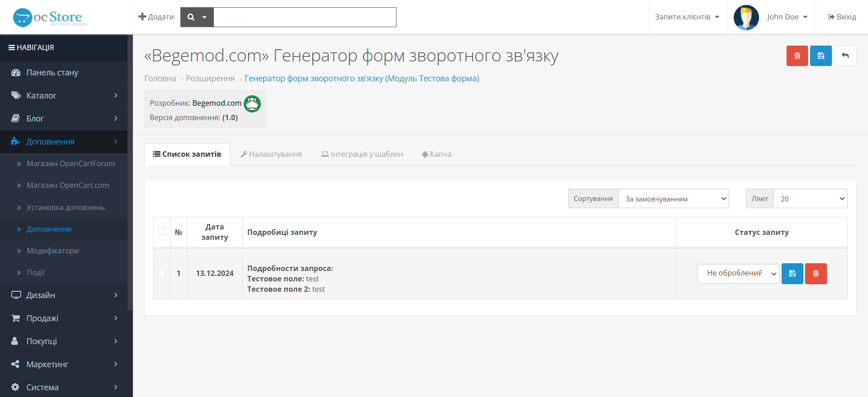Open the Не оброблений status dropdown
868x397 pixels.
pos(738,274)
